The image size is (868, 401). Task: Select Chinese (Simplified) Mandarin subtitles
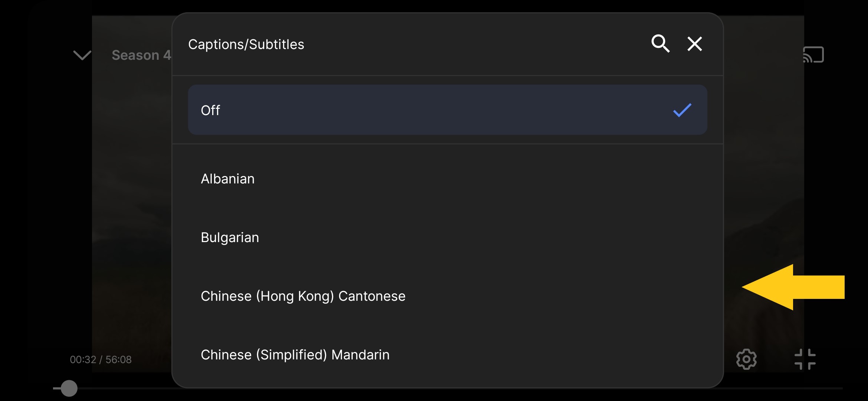coord(448,355)
